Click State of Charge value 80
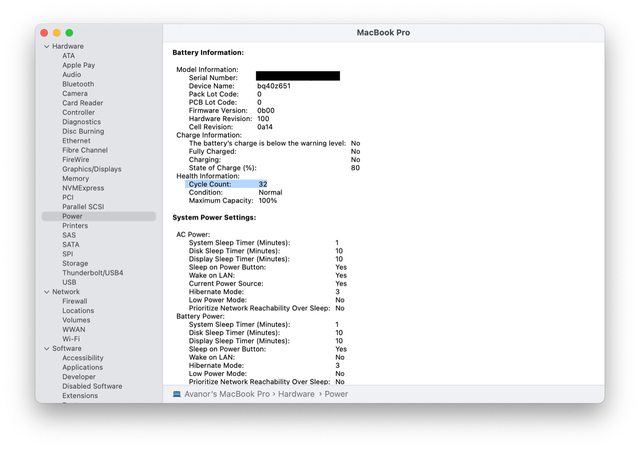The width and height of the screenshot is (640, 450). (356, 168)
